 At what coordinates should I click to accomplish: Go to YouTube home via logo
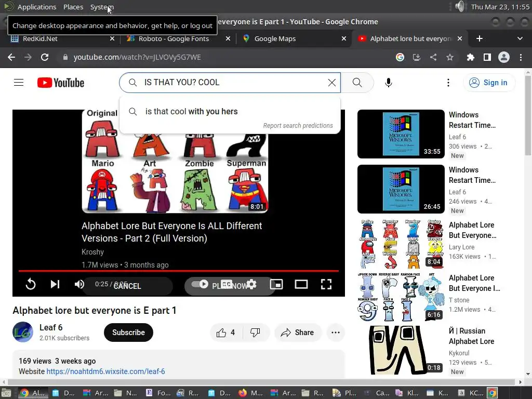click(x=61, y=83)
